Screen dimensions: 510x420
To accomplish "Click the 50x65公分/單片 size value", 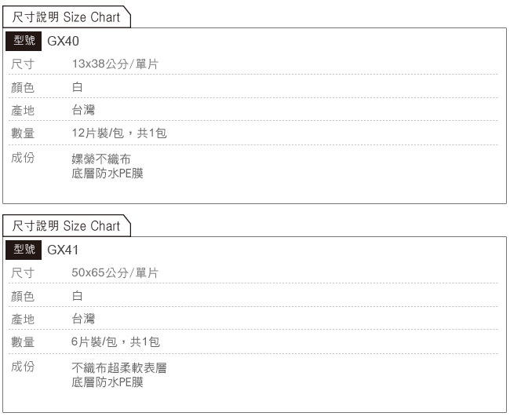I will click(x=115, y=272).
